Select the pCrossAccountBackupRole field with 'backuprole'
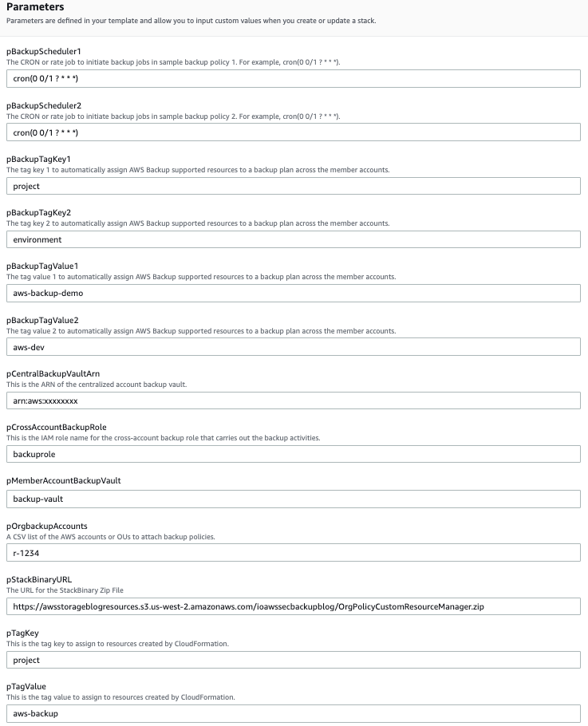This screenshot has width=588, height=726. (x=294, y=453)
